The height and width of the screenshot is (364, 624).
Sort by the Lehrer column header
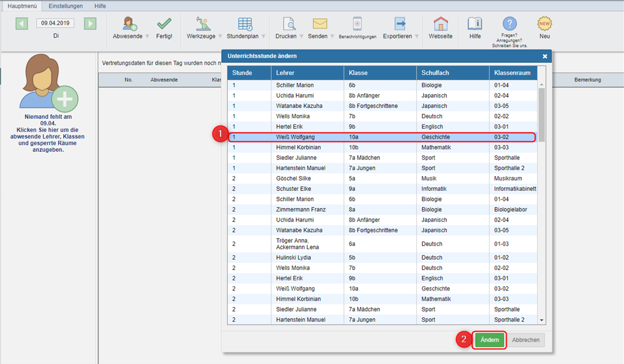(307, 72)
